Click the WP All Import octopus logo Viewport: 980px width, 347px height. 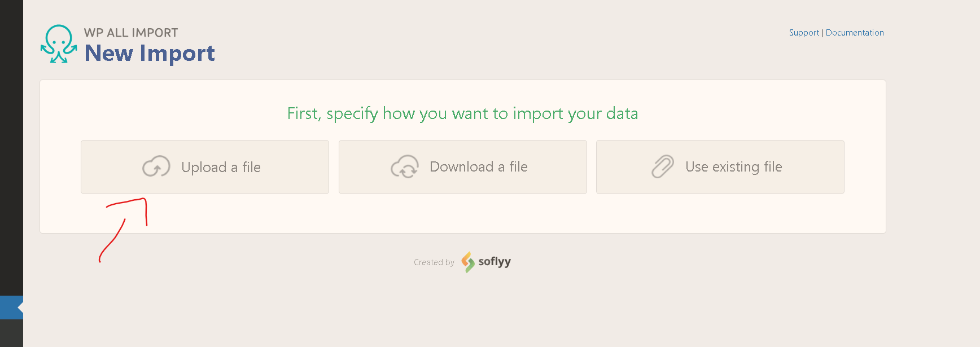[x=59, y=43]
